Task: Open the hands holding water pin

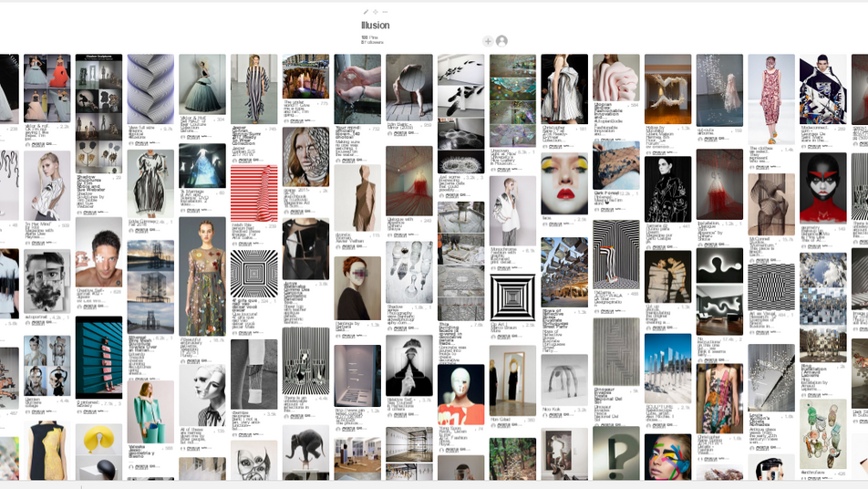Action: point(357,88)
